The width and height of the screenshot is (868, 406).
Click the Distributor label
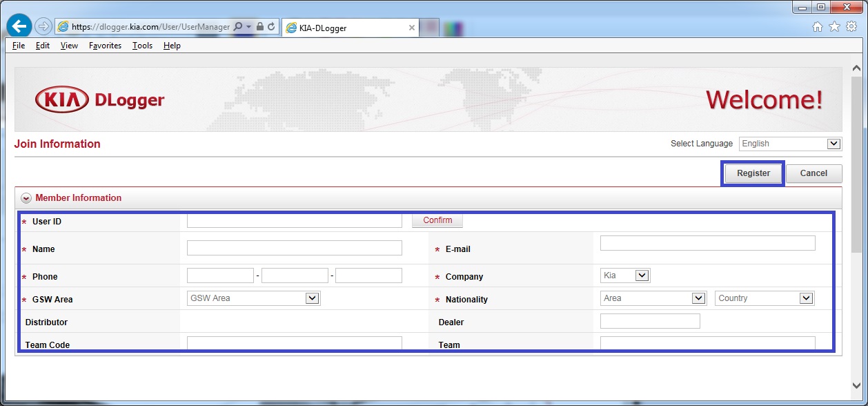point(46,322)
